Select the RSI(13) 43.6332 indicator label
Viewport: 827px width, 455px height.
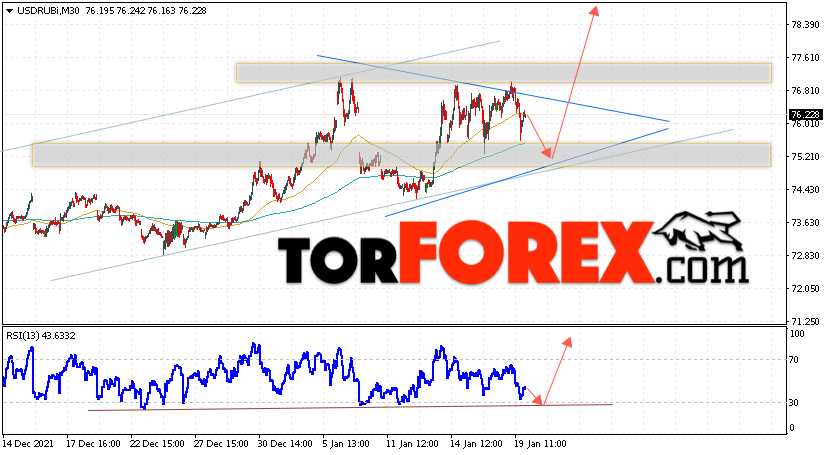pos(41,335)
